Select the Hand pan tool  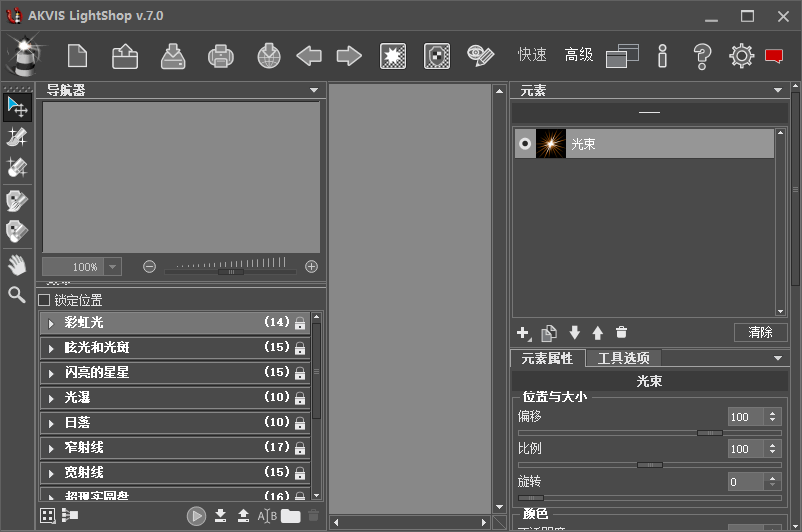pyautogui.click(x=17, y=265)
